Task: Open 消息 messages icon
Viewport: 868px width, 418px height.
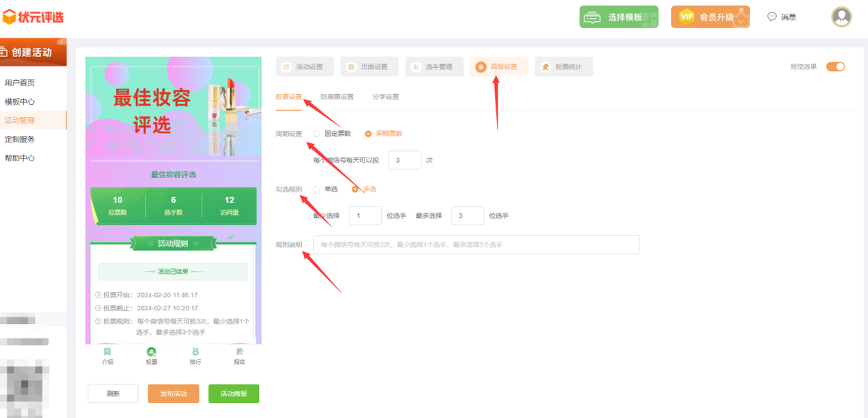Action: tap(772, 17)
